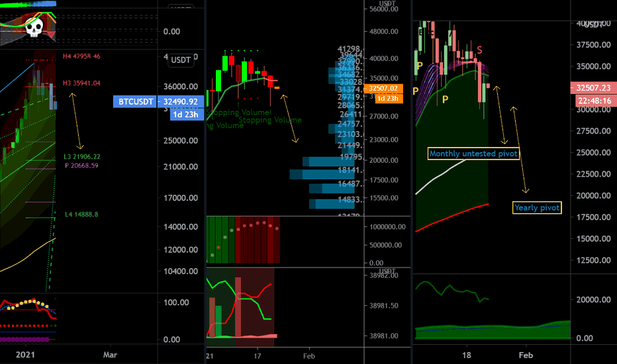This screenshot has height=364, width=617.
Task: Click the 16487 volume profile level label
Action: point(351,184)
